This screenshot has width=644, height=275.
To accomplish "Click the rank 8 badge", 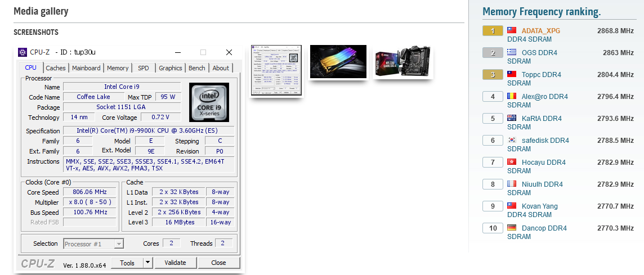I will point(493,184).
